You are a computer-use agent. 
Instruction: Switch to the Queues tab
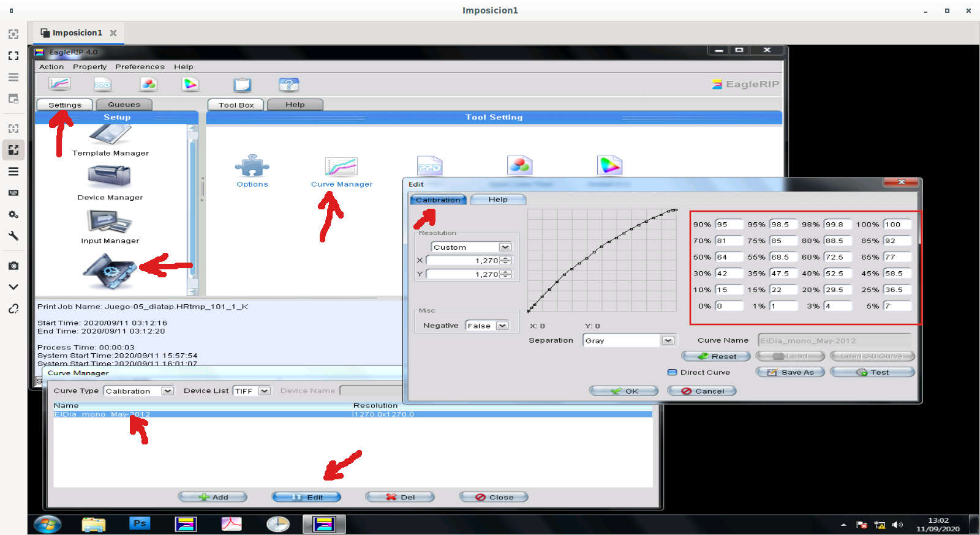[124, 105]
